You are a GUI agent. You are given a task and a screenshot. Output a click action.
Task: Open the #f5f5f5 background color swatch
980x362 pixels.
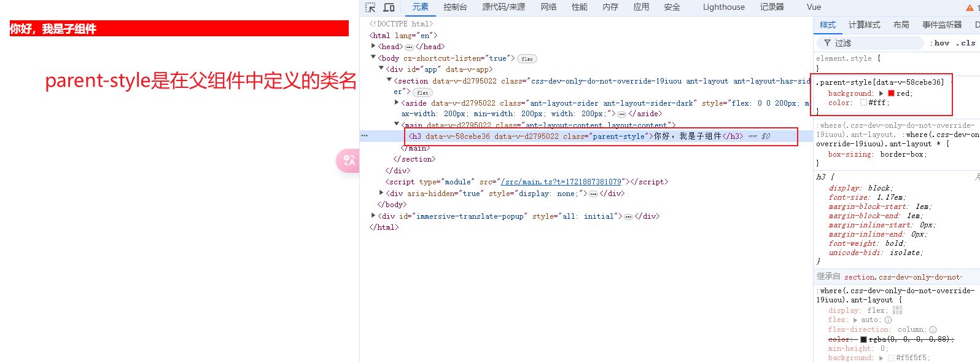891,358
